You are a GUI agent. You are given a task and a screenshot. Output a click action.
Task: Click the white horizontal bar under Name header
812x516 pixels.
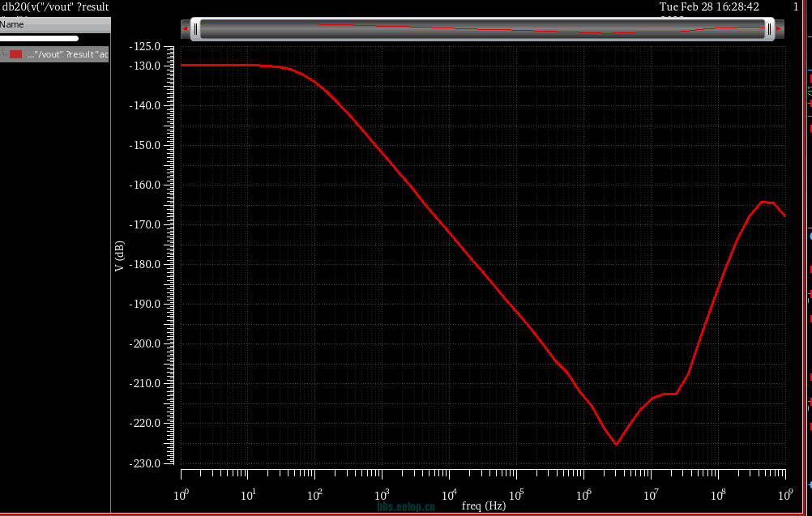[39, 38]
